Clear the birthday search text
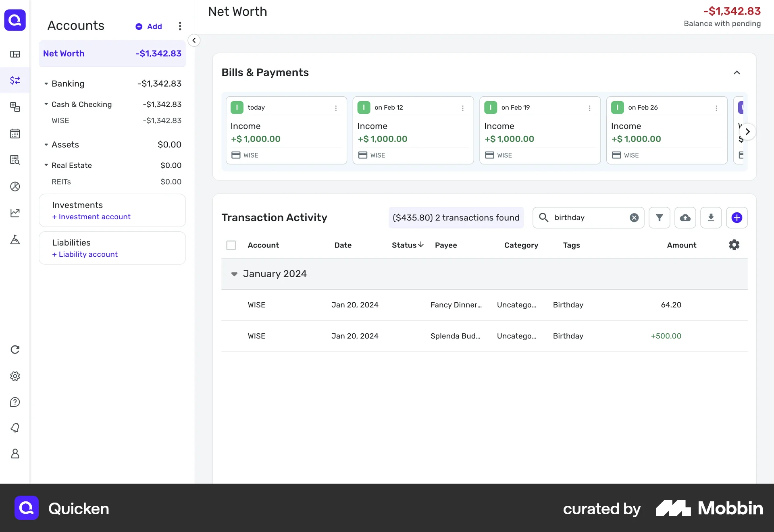Viewport: 774px width, 532px height. pos(634,218)
